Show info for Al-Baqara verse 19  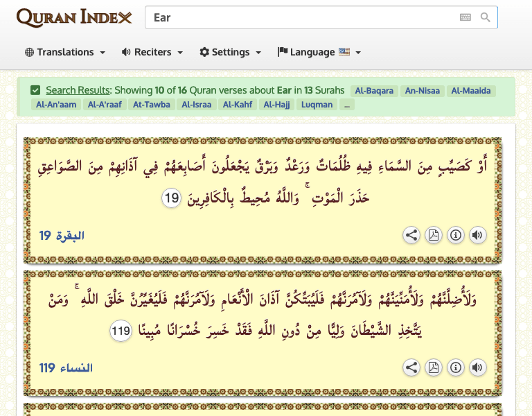tap(455, 235)
